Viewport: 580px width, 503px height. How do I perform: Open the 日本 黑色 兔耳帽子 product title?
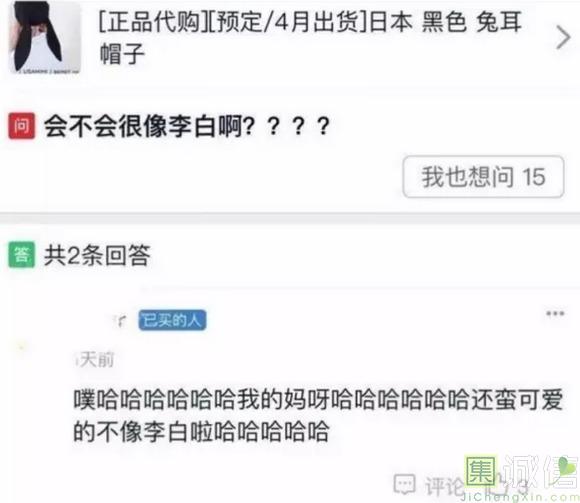click(x=311, y=37)
